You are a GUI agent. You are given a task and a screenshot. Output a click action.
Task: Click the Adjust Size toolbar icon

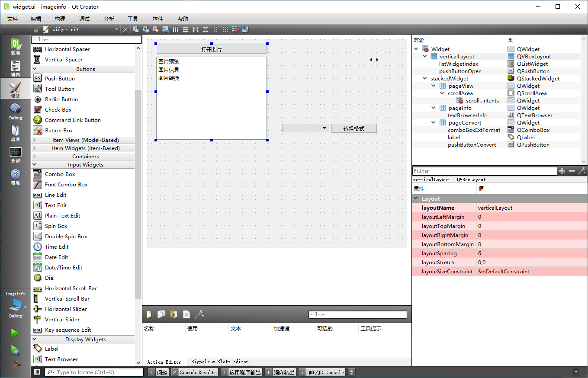point(245,29)
